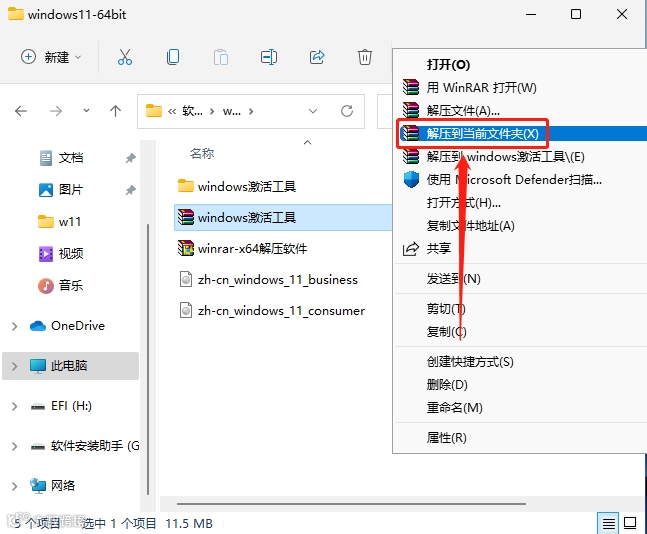The image size is (647, 534).
Task: Click the Cut scissors icon in toolbar
Action: tap(125, 57)
